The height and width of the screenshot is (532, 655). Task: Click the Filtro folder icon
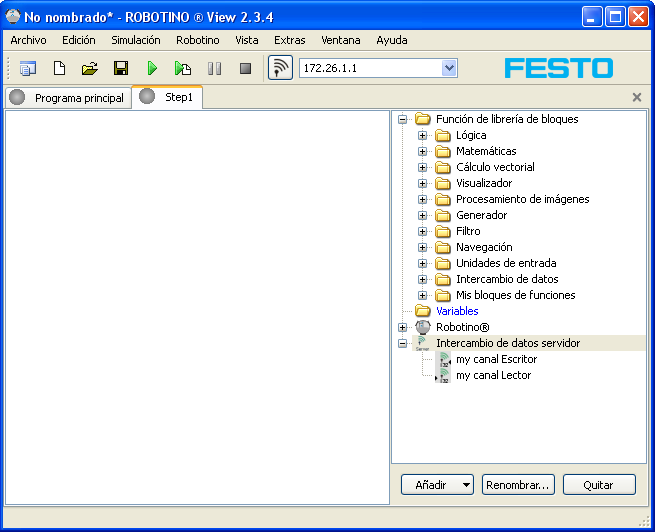pyautogui.click(x=442, y=231)
